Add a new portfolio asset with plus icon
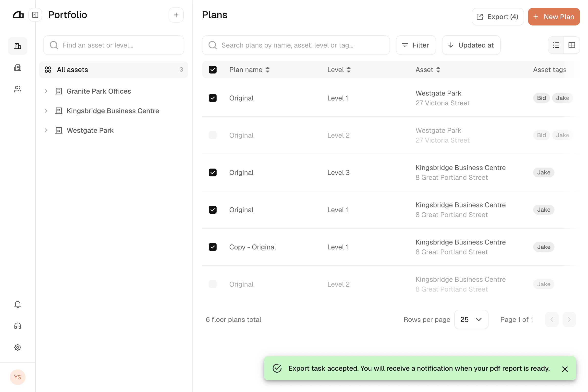Screen dimensions: 588x392 [176, 15]
